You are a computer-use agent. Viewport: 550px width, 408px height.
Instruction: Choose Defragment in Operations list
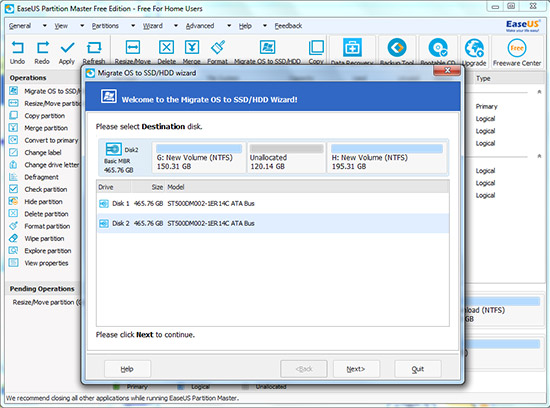coord(41,177)
